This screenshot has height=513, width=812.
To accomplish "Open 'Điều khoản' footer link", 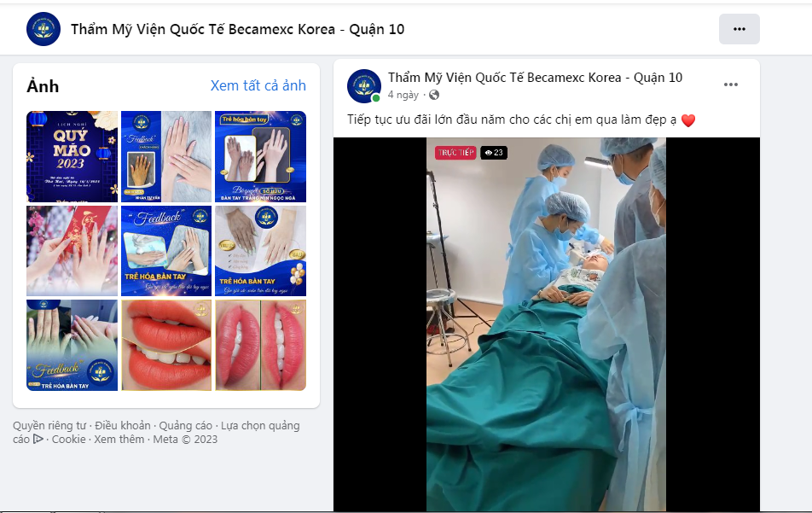I will (x=122, y=425).
